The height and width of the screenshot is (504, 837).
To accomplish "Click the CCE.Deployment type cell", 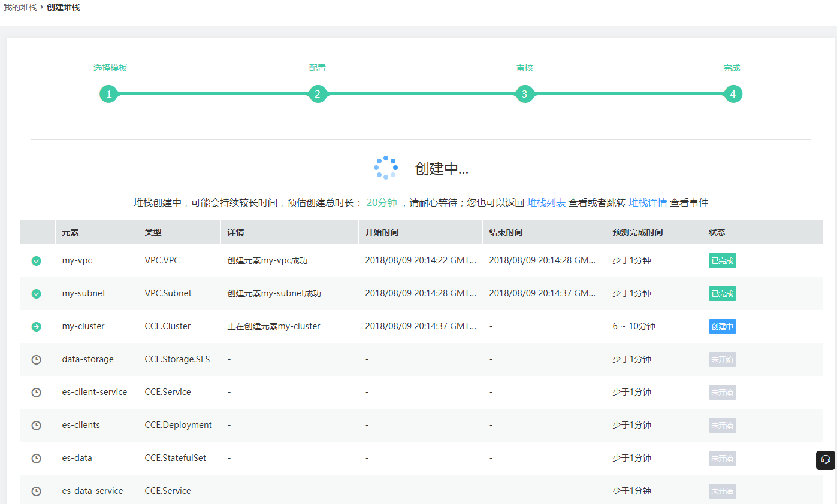I will pos(179,426).
